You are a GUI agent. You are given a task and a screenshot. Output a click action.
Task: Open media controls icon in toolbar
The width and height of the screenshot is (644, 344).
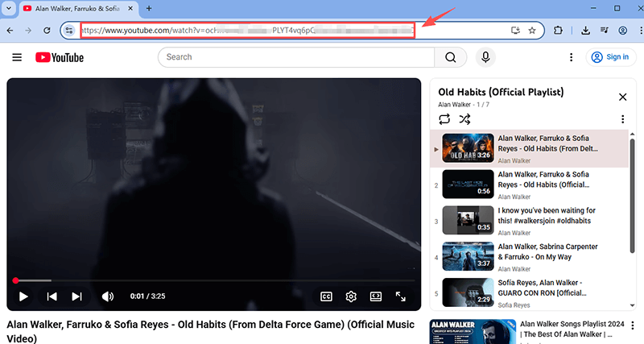coord(605,31)
